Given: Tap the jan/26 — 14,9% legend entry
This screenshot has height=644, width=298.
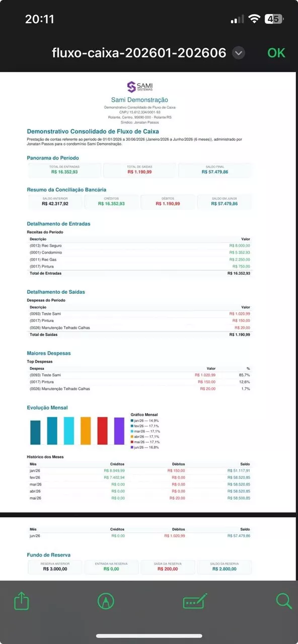Looking at the screenshot, I should coord(145,421).
